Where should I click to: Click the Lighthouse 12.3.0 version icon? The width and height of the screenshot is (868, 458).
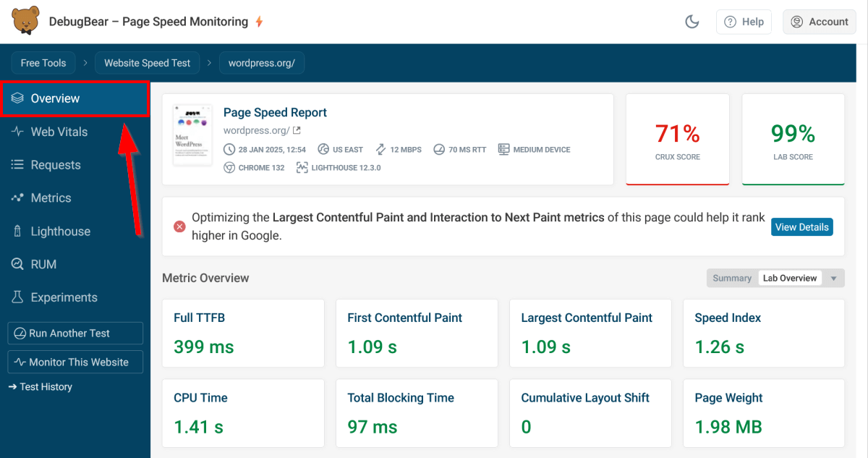coord(302,167)
